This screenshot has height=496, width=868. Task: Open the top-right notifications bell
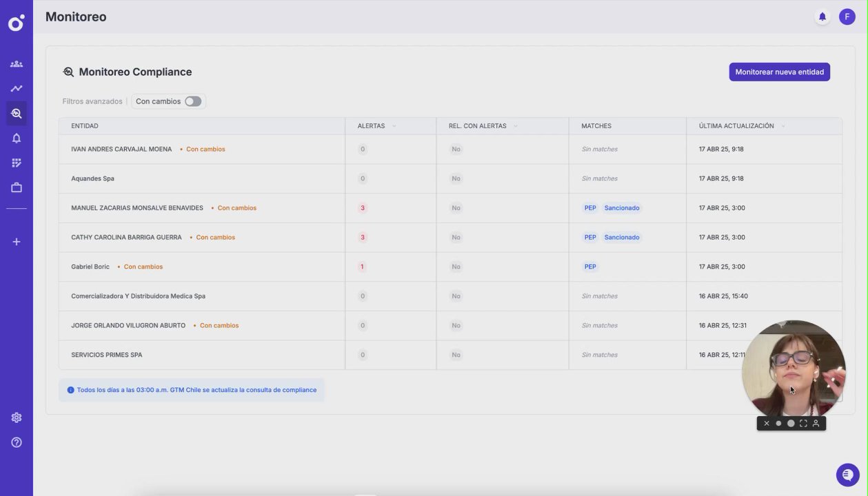[822, 17]
